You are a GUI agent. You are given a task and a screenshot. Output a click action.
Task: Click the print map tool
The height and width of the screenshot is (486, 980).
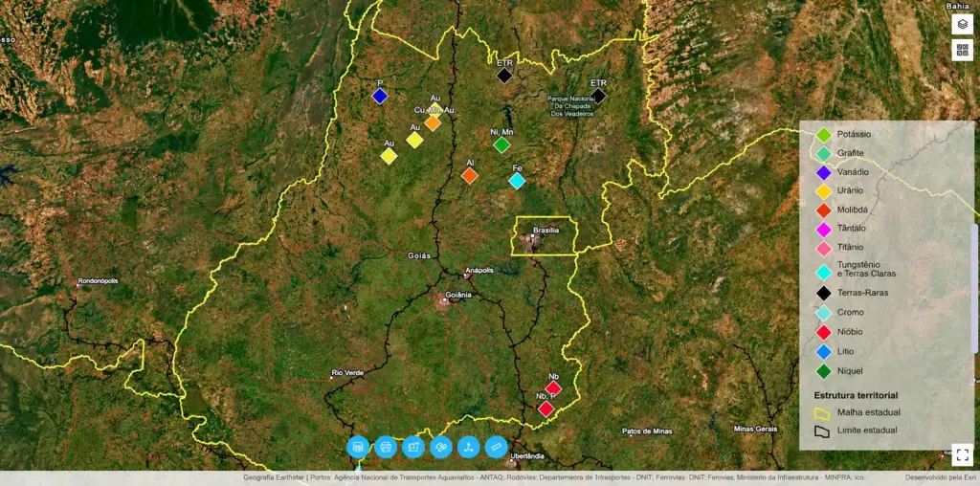point(386,447)
